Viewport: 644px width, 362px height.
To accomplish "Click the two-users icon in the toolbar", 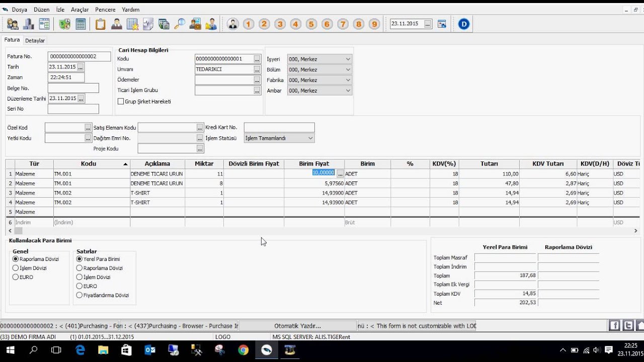I will point(13,24).
